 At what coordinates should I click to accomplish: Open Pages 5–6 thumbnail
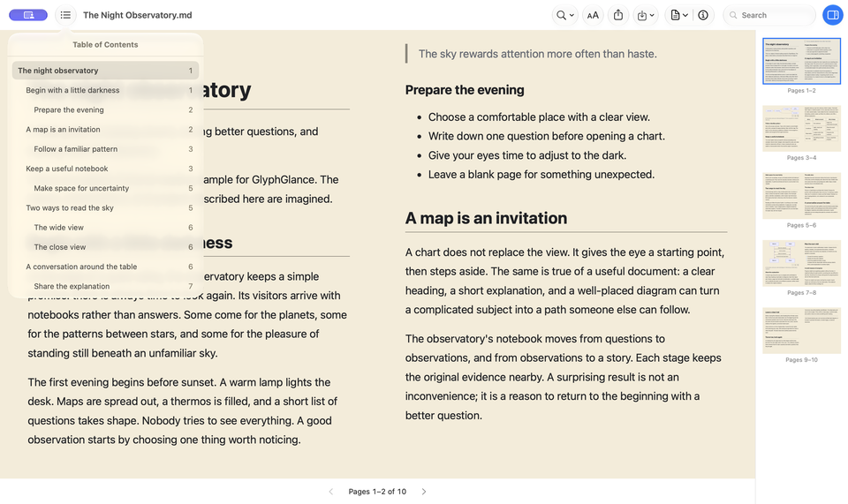tap(801, 196)
